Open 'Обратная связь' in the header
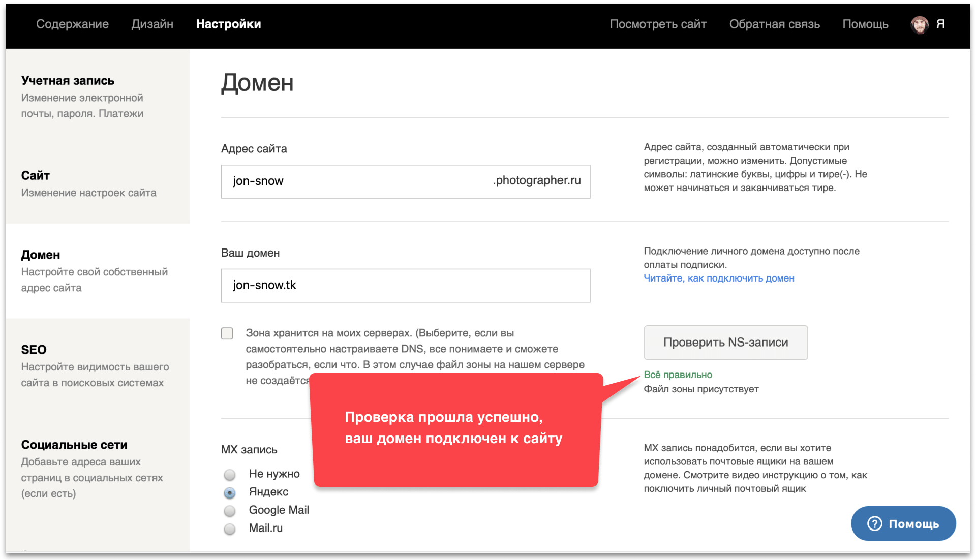This screenshot has width=976, height=560. (x=774, y=24)
